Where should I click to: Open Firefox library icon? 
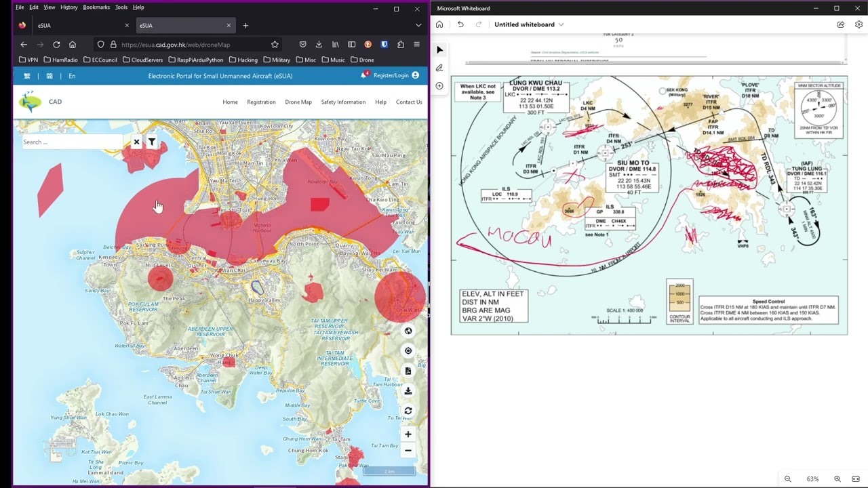coord(335,45)
